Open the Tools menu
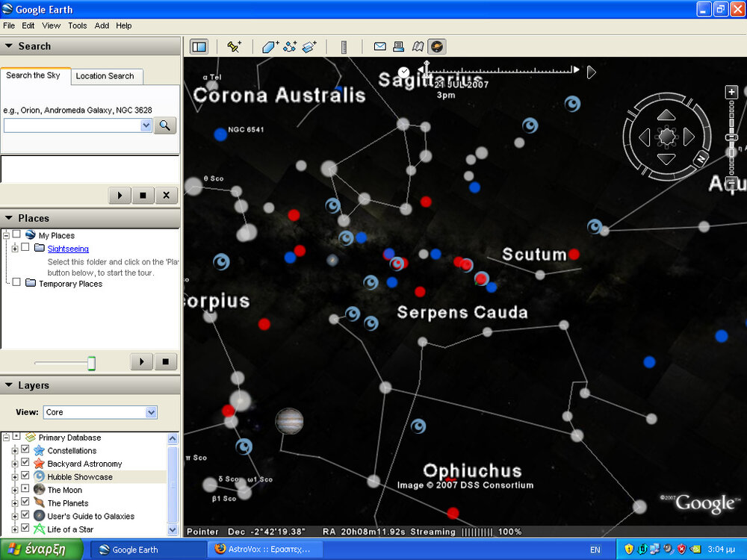Image resolution: width=747 pixels, height=560 pixels. 77,25
